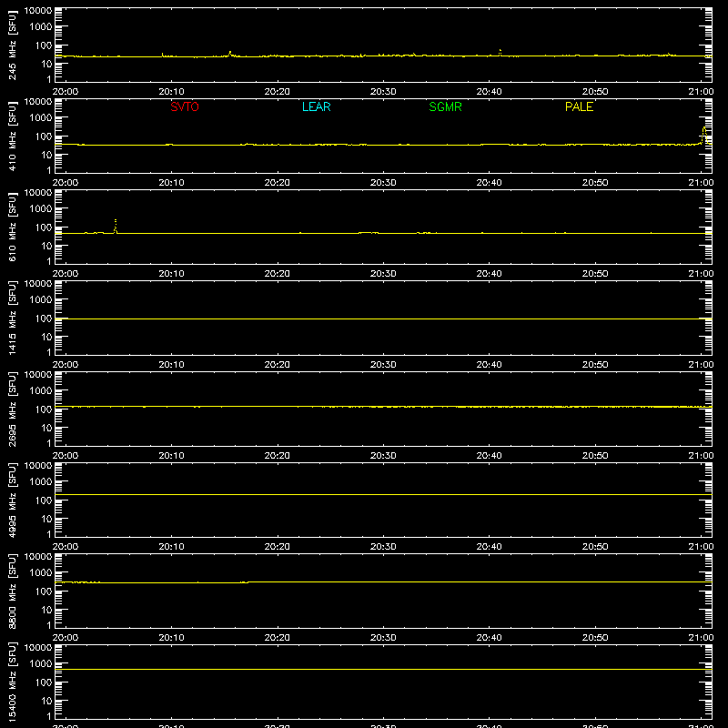Click the cyan LEAR station label
The width and height of the screenshot is (728, 728).
[x=316, y=106]
